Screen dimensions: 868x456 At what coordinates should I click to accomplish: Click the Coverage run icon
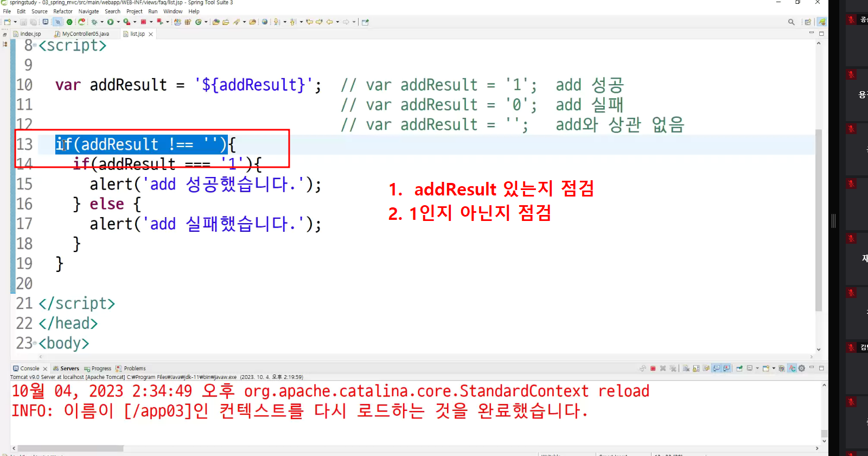click(127, 22)
